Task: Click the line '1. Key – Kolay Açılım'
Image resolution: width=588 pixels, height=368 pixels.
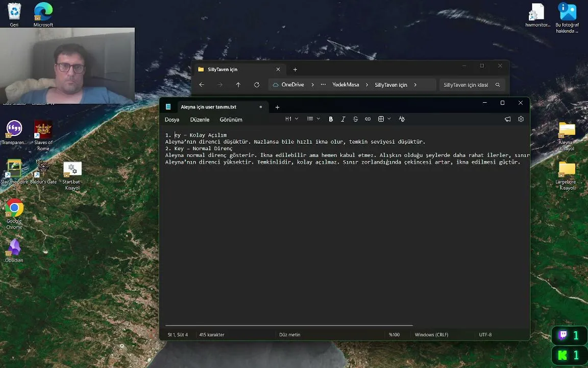Action: tap(196, 135)
